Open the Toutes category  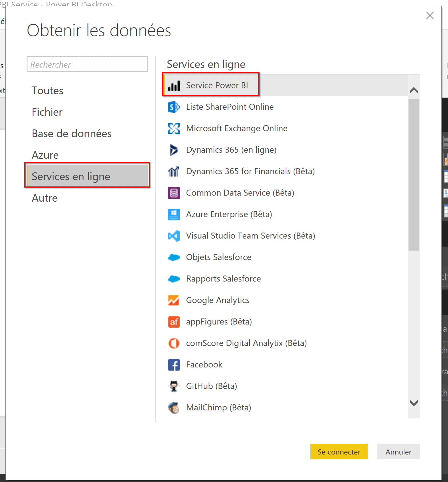point(47,91)
